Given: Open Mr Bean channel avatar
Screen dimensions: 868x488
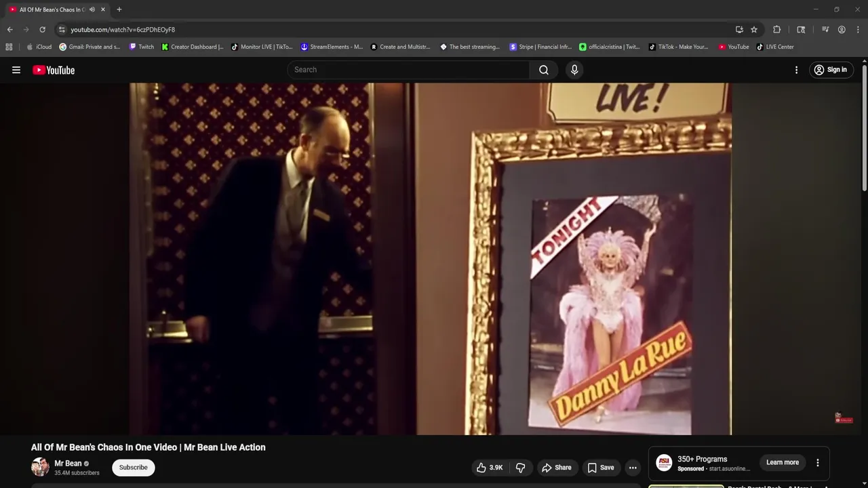Looking at the screenshot, I should coord(40,467).
